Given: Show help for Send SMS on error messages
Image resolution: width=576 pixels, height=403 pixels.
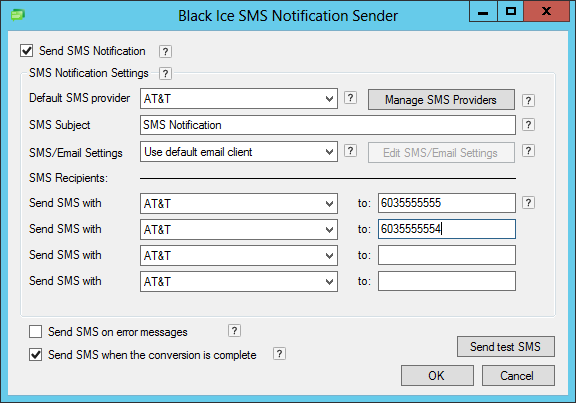Looking at the screenshot, I should click(x=234, y=331).
